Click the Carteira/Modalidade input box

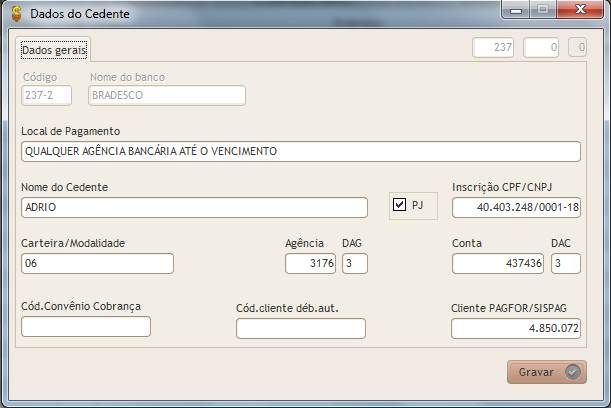97,263
